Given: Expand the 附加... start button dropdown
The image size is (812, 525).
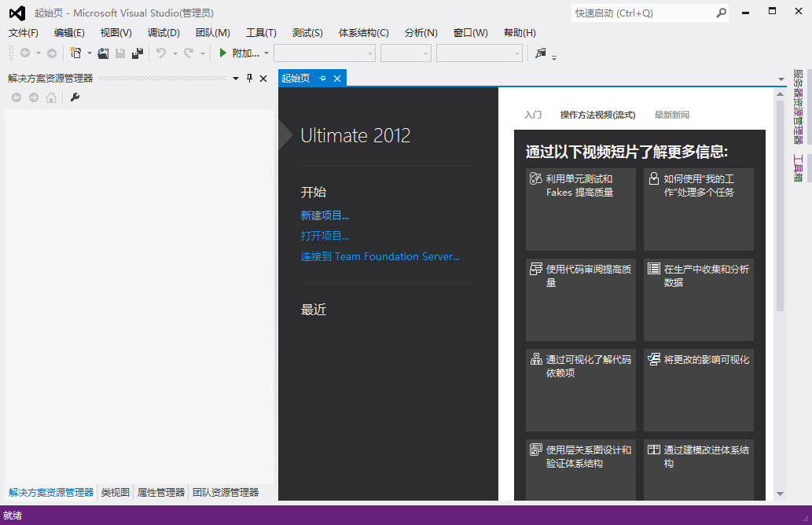Looking at the screenshot, I should click(266, 53).
